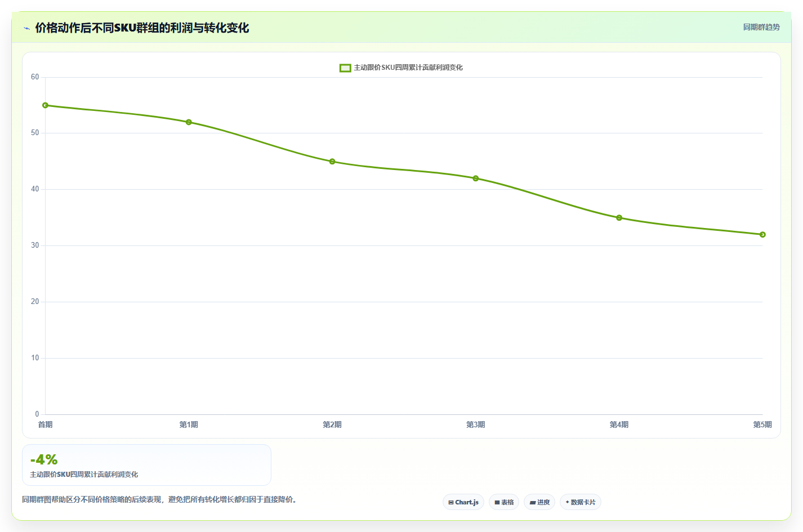Click the 首期 x-axis label
The width and height of the screenshot is (803, 532).
pyautogui.click(x=46, y=424)
